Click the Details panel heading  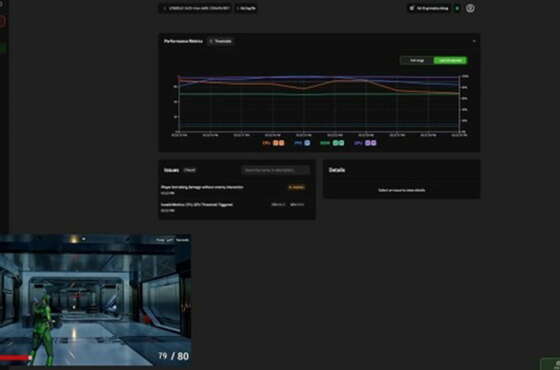tap(337, 170)
